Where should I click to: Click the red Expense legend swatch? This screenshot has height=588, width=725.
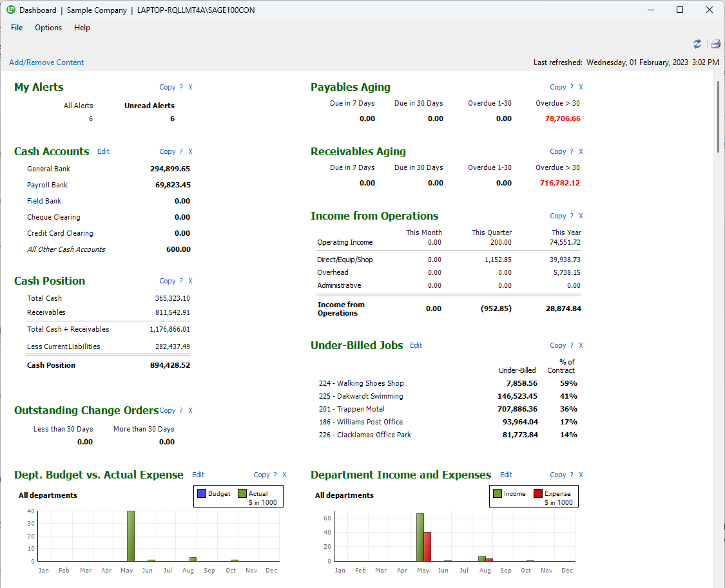538,494
